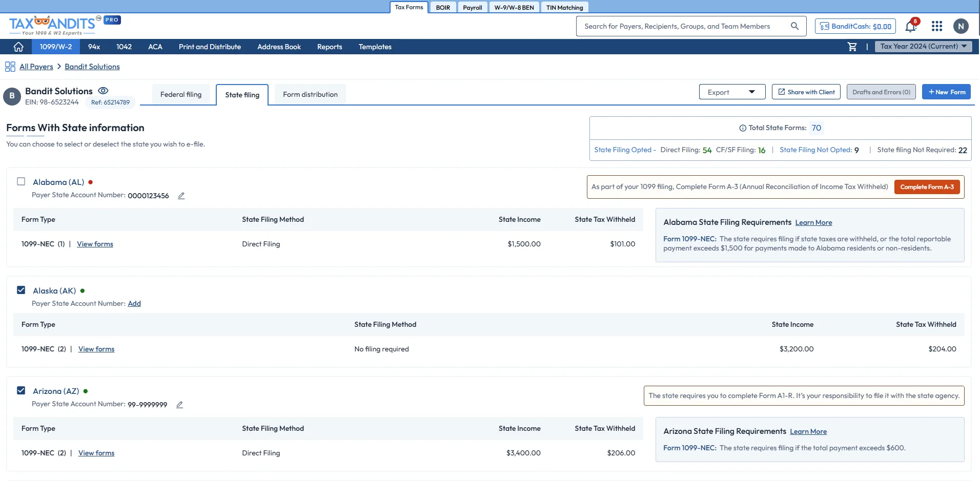
Task: Select the Tax Forms top tab
Action: pyautogui.click(x=409, y=7)
